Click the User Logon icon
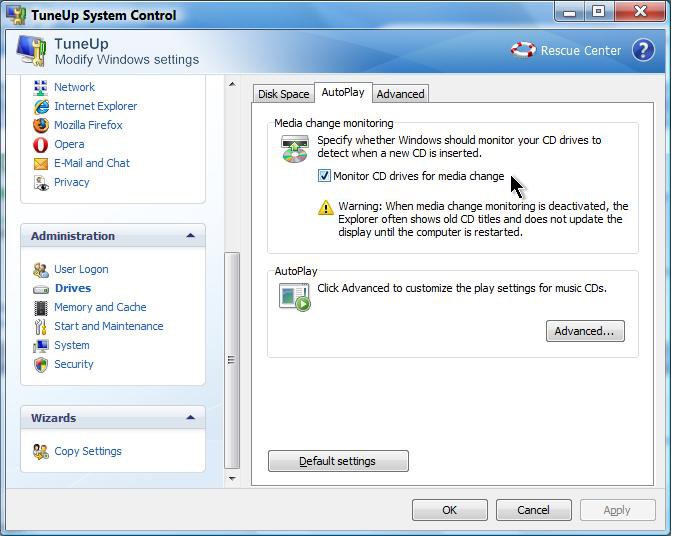The width and height of the screenshot is (680, 536). pyautogui.click(x=41, y=270)
